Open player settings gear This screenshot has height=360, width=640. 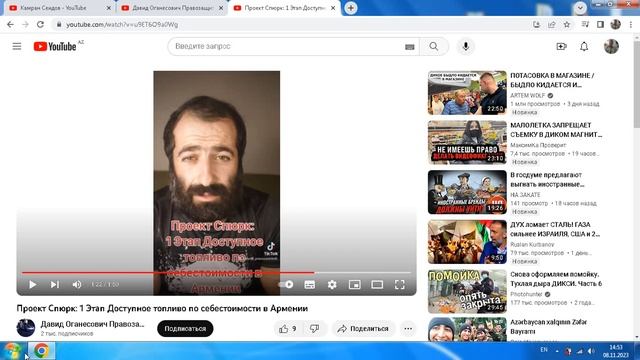click(x=332, y=284)
